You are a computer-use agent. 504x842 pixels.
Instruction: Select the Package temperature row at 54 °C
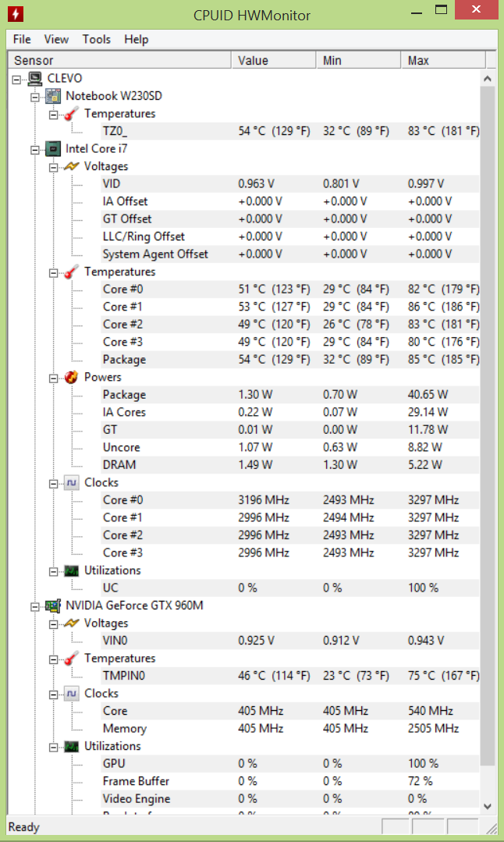290,359
